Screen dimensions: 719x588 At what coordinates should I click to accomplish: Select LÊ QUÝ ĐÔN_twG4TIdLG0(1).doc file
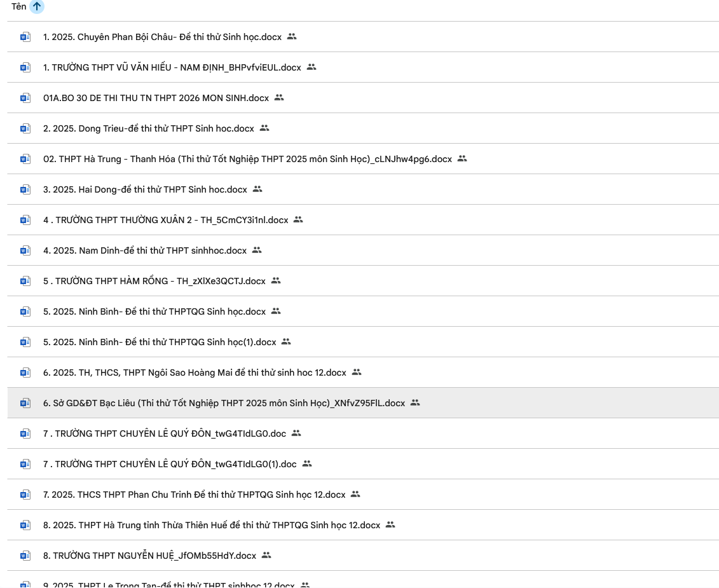coord(363,463)
